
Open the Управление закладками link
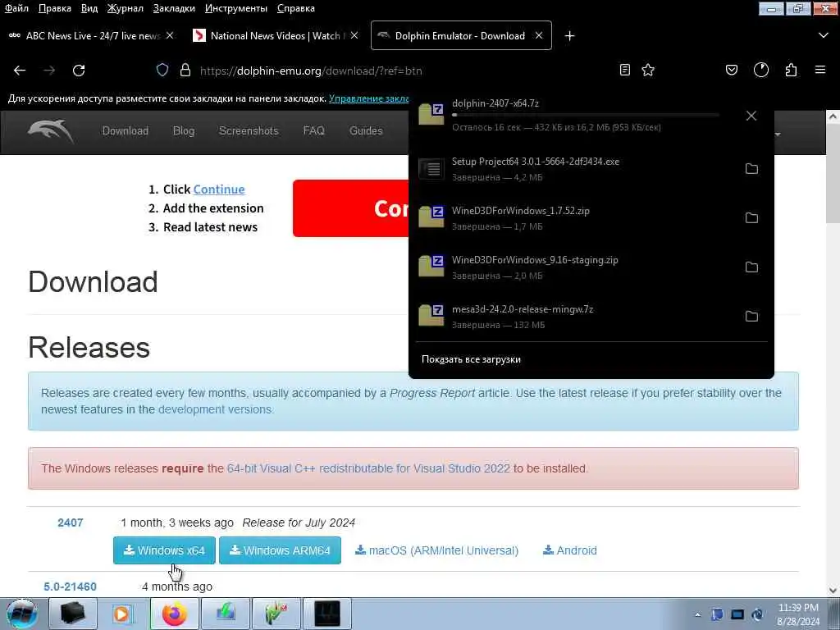[368, 98]
